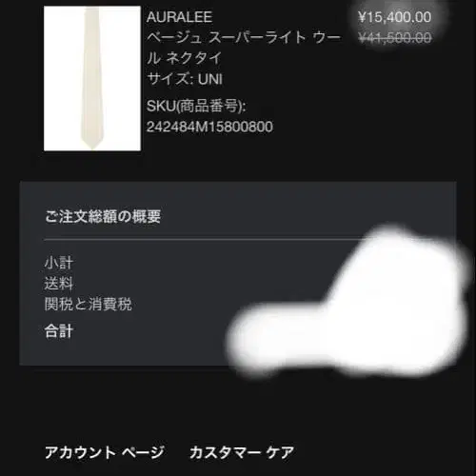Click the ル ネクタイ title continuation line
Screen dimensions: 476x476
(184, 58)
